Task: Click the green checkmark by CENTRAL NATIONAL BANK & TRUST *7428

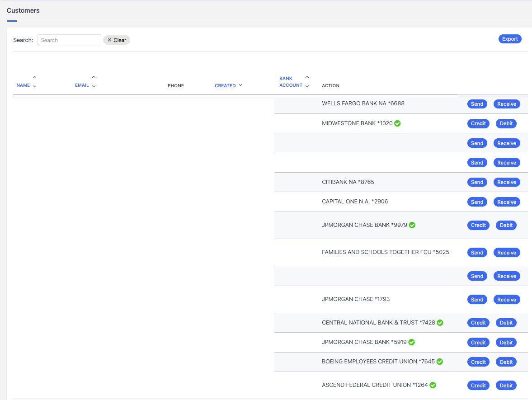Action: (440, 323)
